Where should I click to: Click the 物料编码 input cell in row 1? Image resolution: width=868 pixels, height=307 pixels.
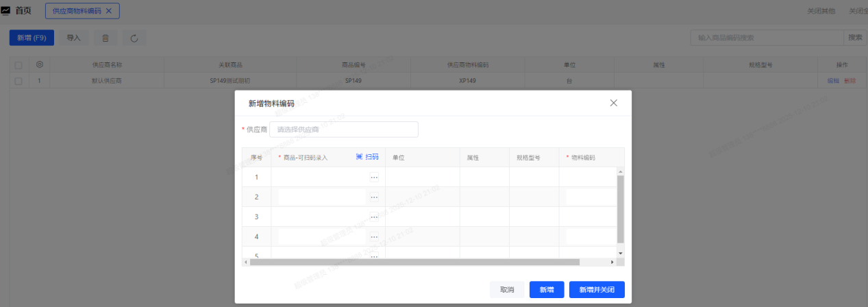(x=591, y=177)
